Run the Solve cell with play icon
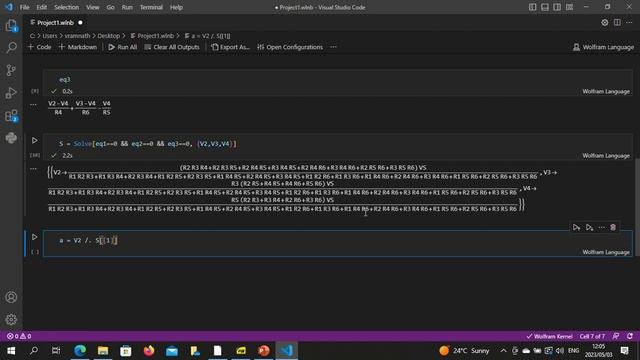This screenshot has width=640, height=360. click(x=35, y=140)
